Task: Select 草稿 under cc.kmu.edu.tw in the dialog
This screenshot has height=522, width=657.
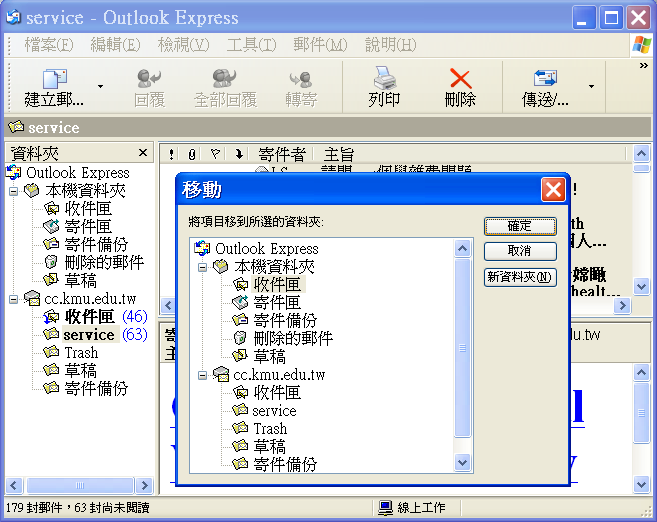Action: (x=269, y=447)
